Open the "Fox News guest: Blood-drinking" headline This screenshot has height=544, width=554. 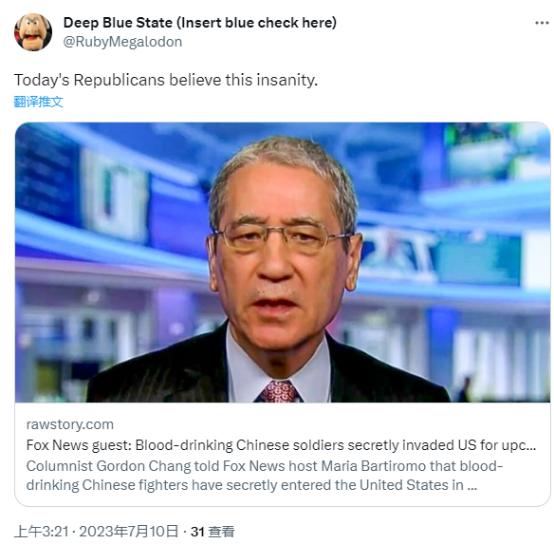point(281,445)
